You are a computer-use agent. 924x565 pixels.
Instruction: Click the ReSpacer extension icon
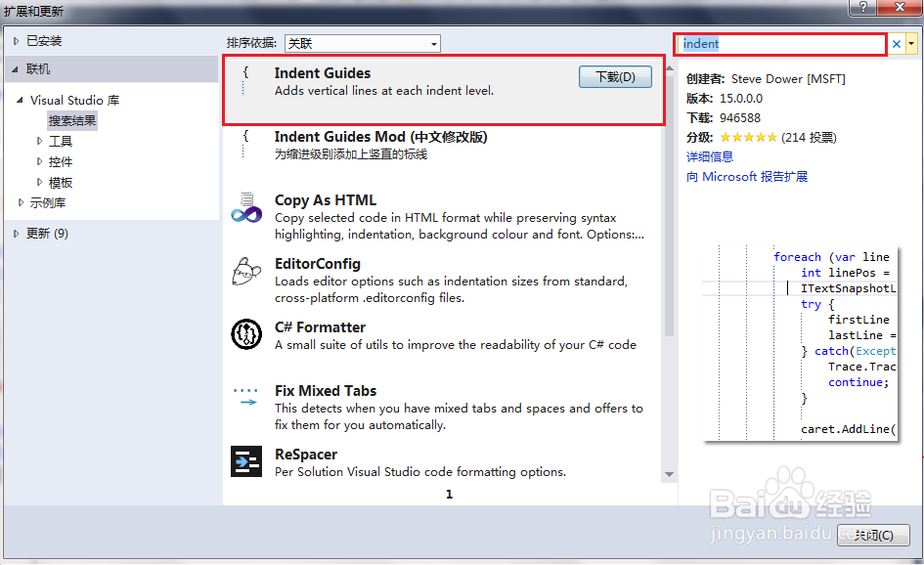pyautogui.click(x=246, y=461)
